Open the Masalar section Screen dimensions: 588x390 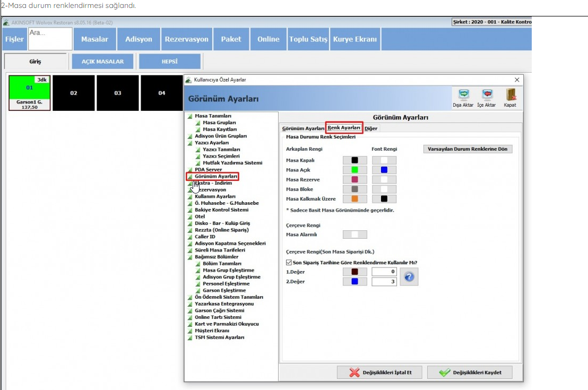click(x=94, y=39)
